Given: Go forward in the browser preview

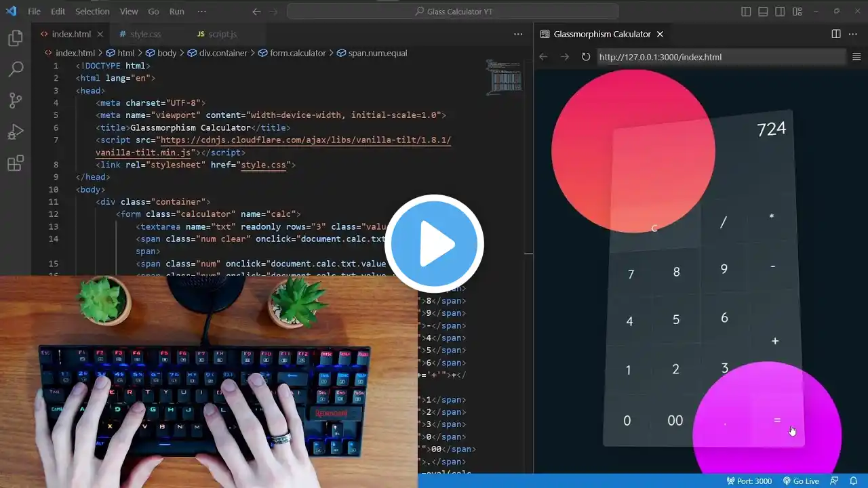Looking at the screenshot, I should (564, 57).
